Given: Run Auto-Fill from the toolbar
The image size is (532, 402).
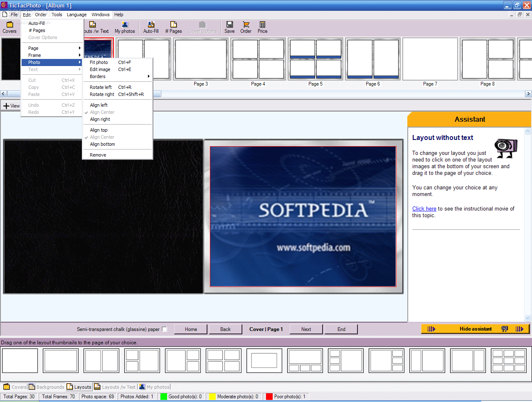Looking at the screenshot, I should (x=151, y=27).
